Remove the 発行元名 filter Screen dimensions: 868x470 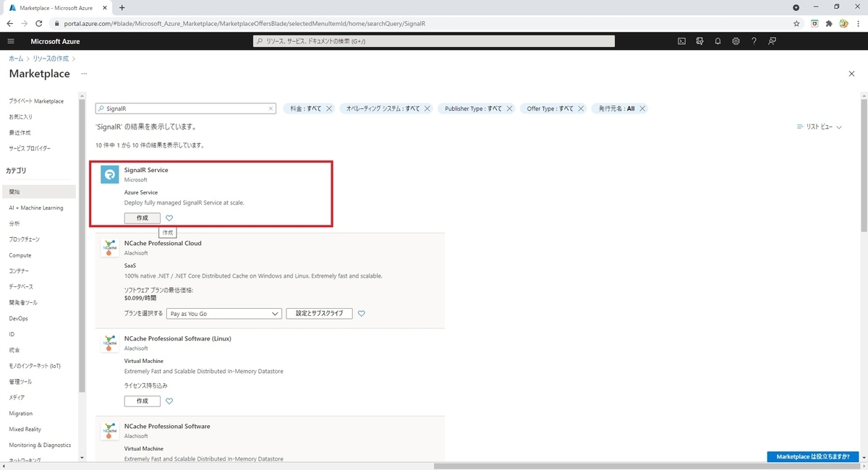coord(642,108)
